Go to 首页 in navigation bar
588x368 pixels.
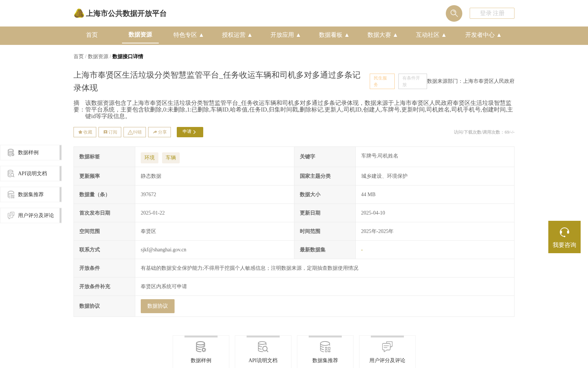(x=92, y=35)
